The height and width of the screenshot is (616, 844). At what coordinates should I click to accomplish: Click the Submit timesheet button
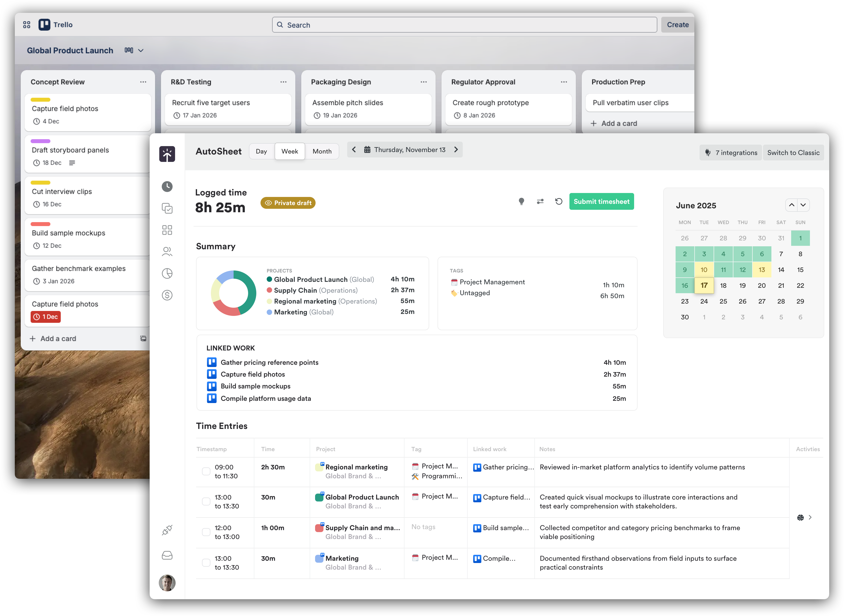click(601, 201)
